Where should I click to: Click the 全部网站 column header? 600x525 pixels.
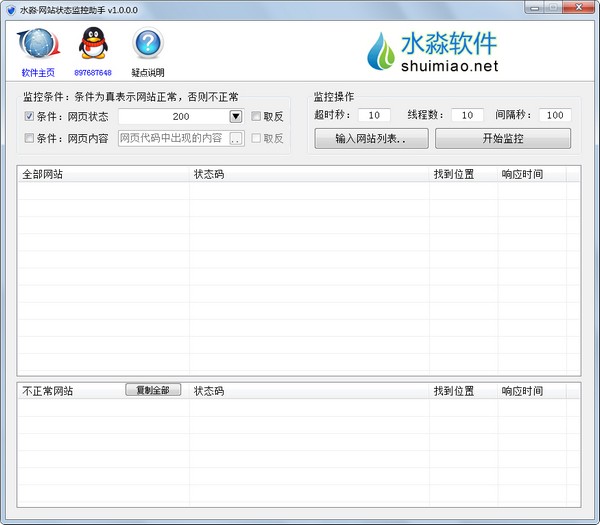coord(103,174)
